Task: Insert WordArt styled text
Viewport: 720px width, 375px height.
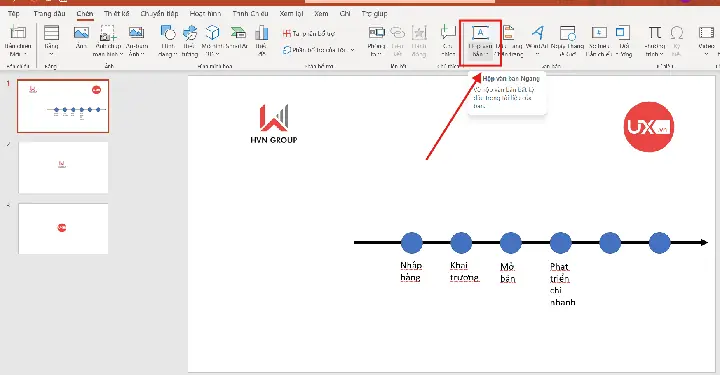Action: (538, 33)
